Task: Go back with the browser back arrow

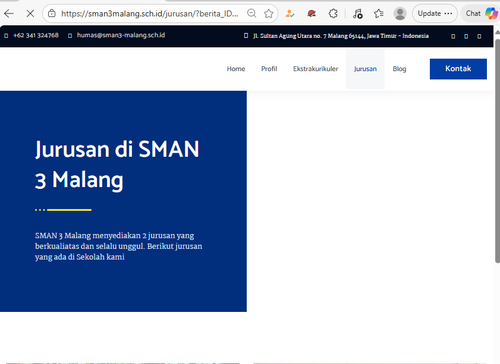Action: [x=9, y=14]
